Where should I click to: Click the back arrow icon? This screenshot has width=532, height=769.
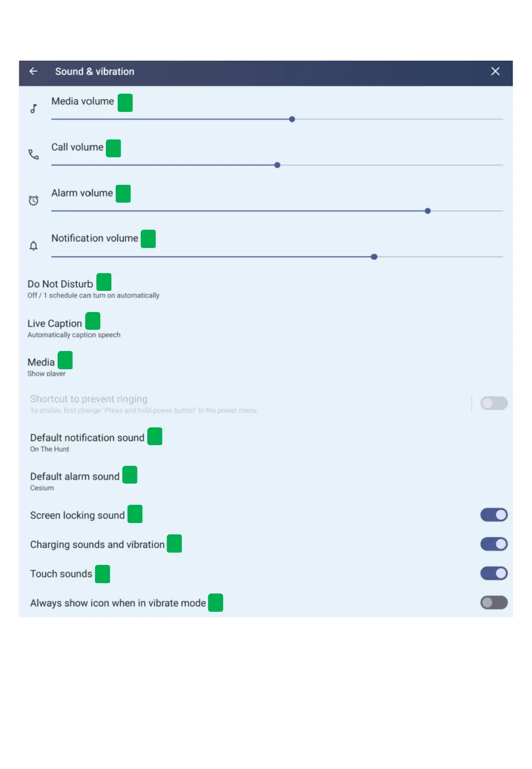pos(33,71)
